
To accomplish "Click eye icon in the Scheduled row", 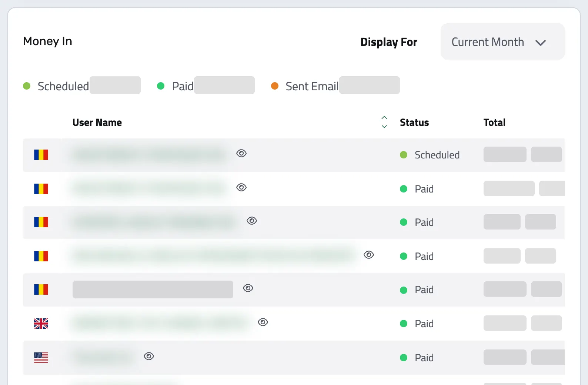I will coord(241,153).
